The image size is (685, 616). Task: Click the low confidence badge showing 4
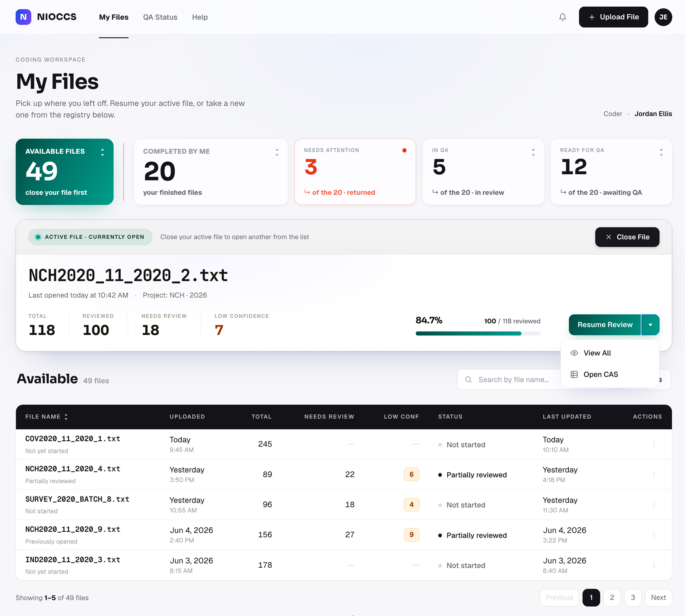coord(411,505)
